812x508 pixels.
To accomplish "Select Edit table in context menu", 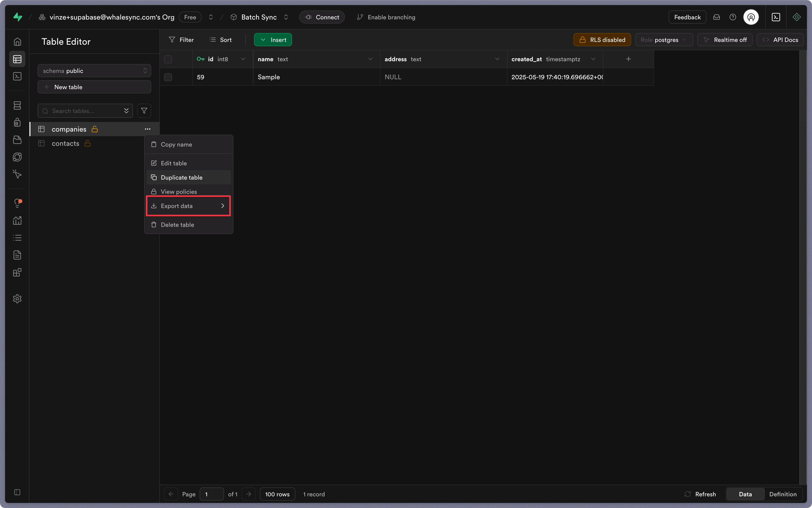I will (189, 163).
